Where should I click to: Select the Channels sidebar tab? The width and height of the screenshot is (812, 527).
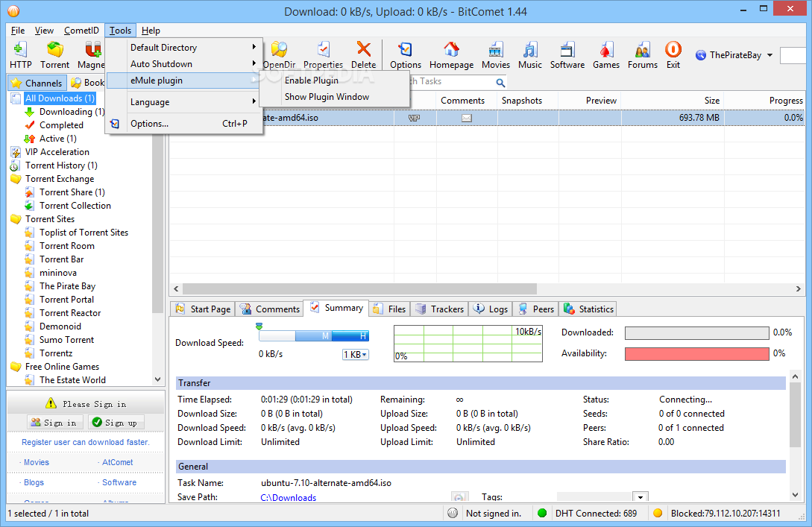click(x=37, y=83)
